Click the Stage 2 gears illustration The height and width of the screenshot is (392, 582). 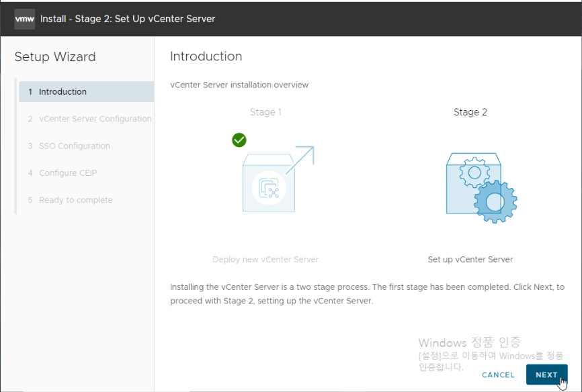(481, 188)
